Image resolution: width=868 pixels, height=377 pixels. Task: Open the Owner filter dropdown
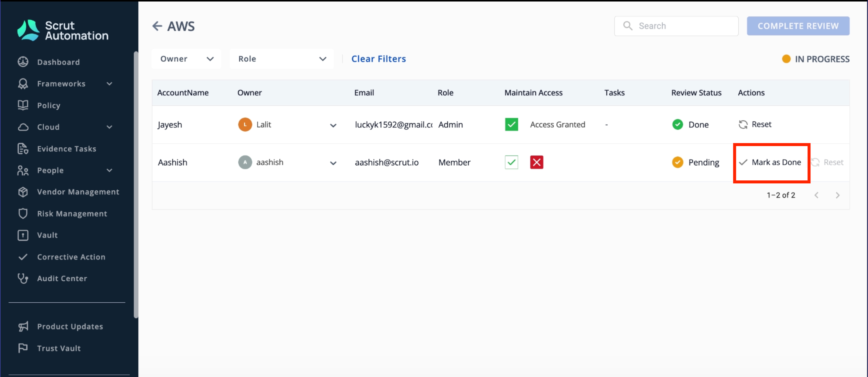click(x=186, y=59)
